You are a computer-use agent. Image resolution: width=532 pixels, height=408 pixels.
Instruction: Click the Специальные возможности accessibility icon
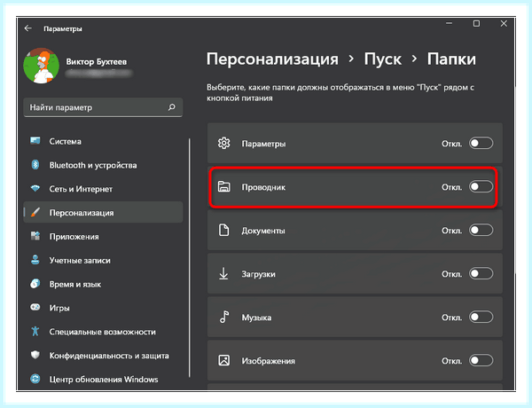[35, 331]
